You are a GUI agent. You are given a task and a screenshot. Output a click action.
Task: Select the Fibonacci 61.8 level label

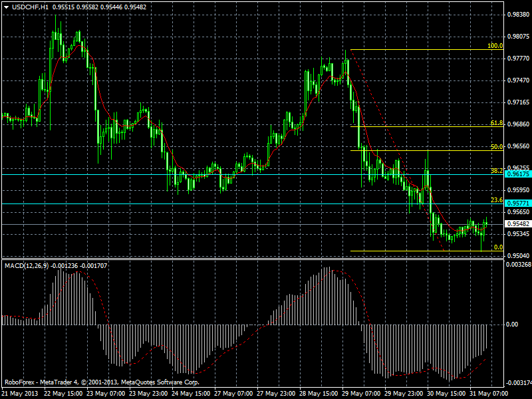click(x=497, y=123)
